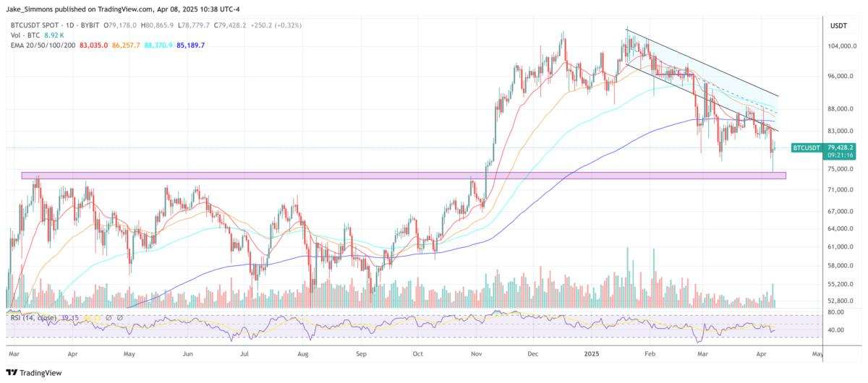Open the Vol · BTC indicator legend
This screenshot has height=383, width=868.
coord(25,35)
